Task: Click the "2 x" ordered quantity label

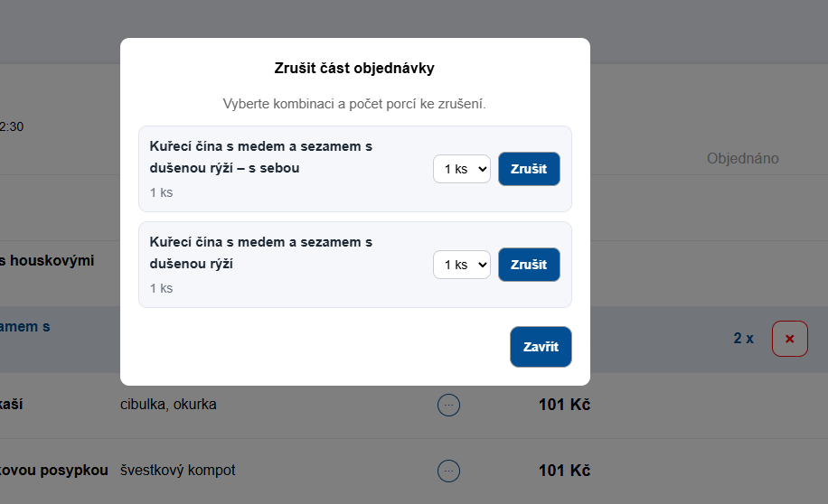Action: (x=743, y=339)
